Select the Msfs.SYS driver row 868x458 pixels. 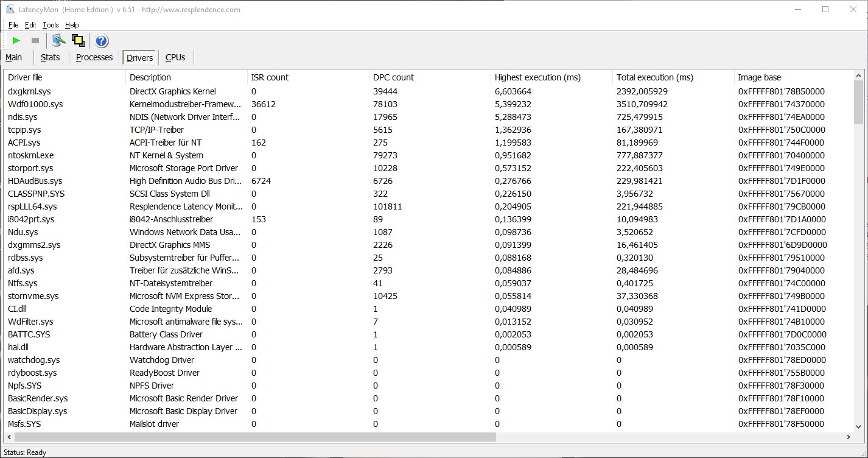429,424
